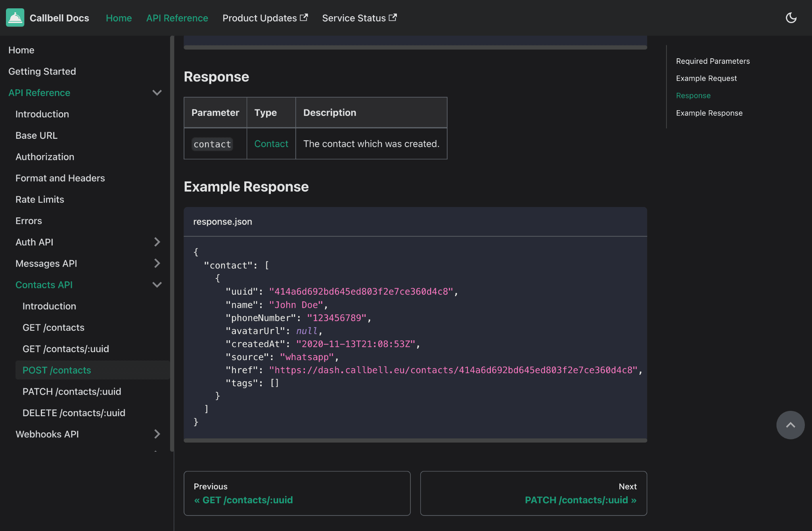Select POST /contacts in sidebar
Image resolution: width=812 pixels, height=531 pixels.
[57, 370]
